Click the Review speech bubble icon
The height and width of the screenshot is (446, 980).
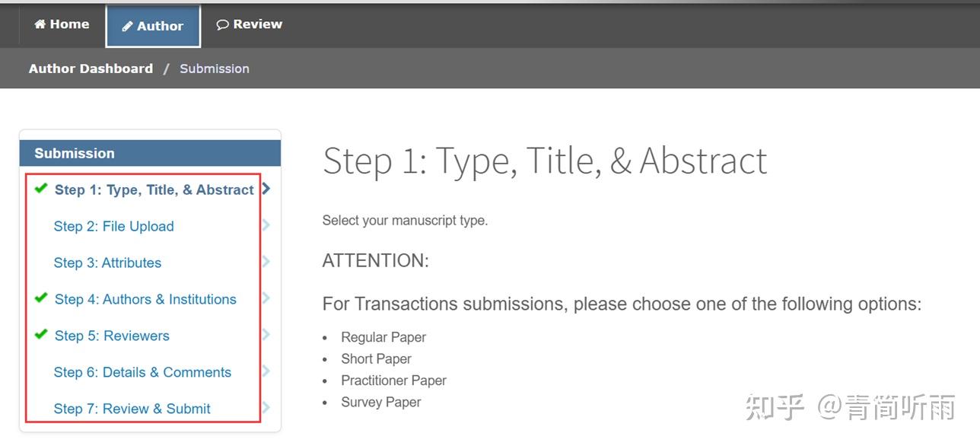pyautogui.click(x=222, y=24)
